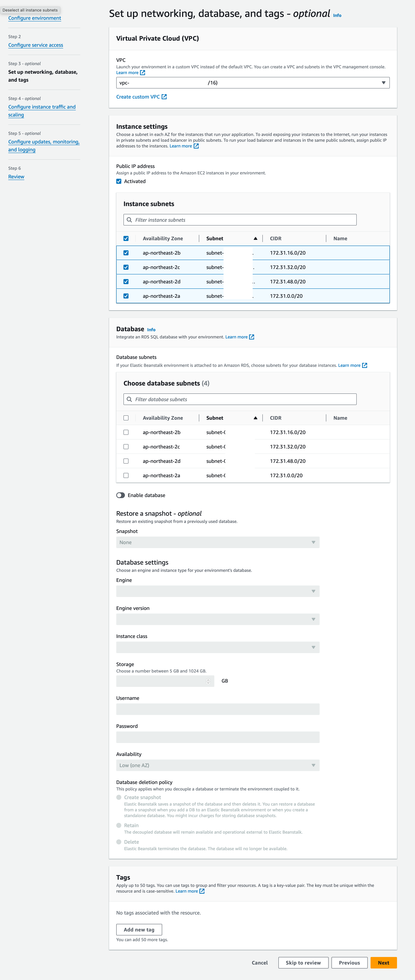Click the search icon in Filter instance subnets
The image size is (415, 980).
click(129, 220)
